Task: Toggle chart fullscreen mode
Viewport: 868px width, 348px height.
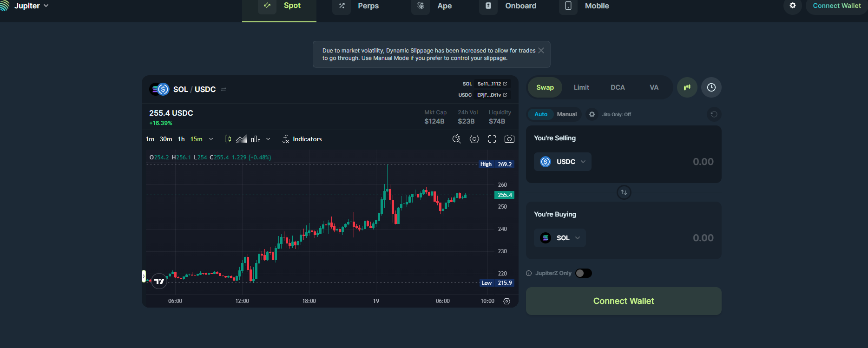Action: click(x=492, y=139)
